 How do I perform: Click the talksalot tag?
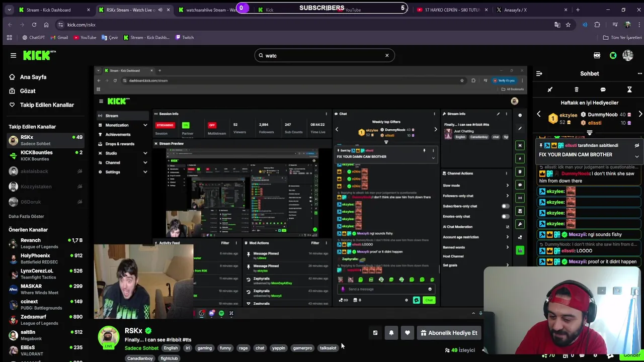click(328, 348)
